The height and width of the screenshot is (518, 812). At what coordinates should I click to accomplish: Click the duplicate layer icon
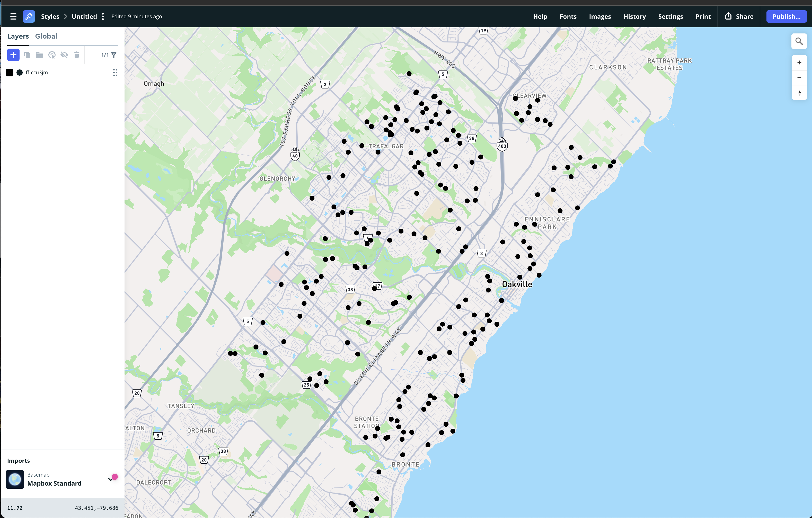pyautogui.click(x=27, y=55)
